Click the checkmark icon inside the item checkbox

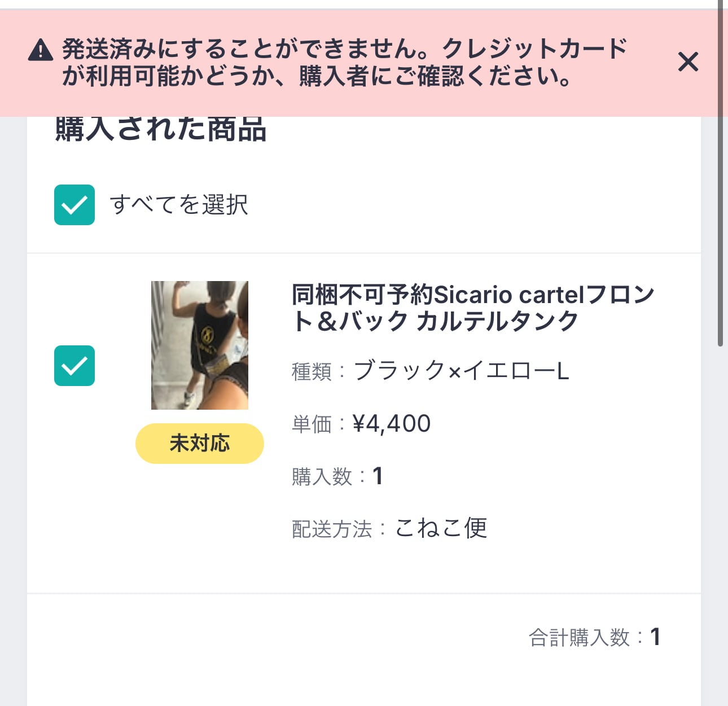74,367
